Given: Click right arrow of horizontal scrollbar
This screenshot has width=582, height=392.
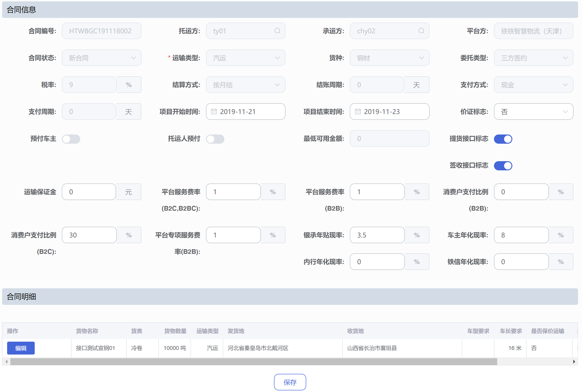Looking at the screenshot, I should pyautogui.click(x=574, y=361).
